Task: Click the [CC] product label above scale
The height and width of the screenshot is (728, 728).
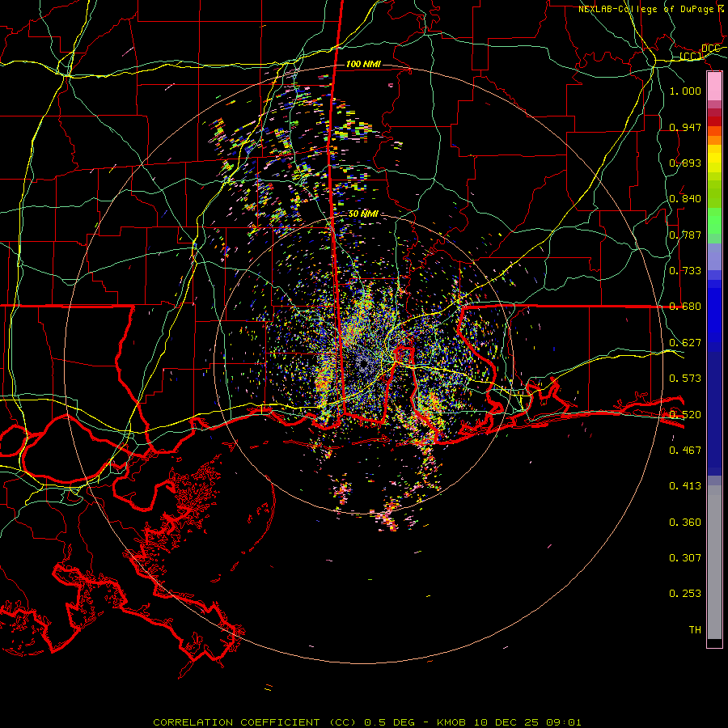Action: click(x=691, y=56)
